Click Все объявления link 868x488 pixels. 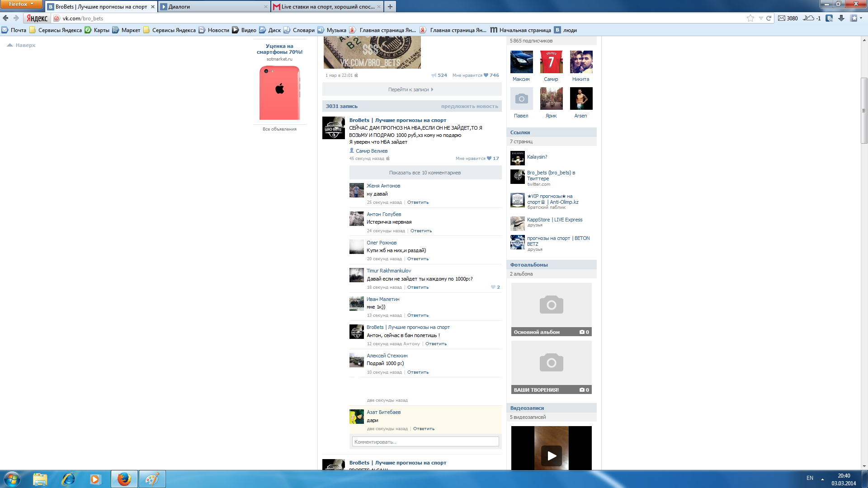point(279,129)
